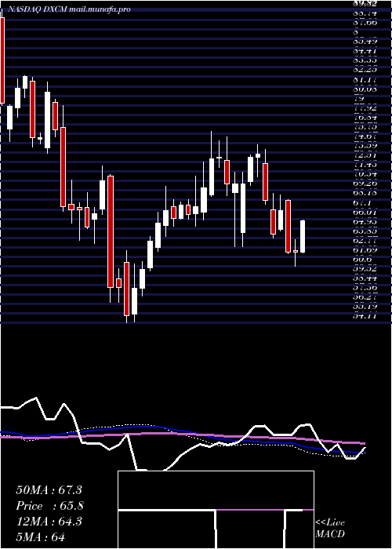Click the <<Live MACD label
The image size is (392, 549).
pos(330,528)
